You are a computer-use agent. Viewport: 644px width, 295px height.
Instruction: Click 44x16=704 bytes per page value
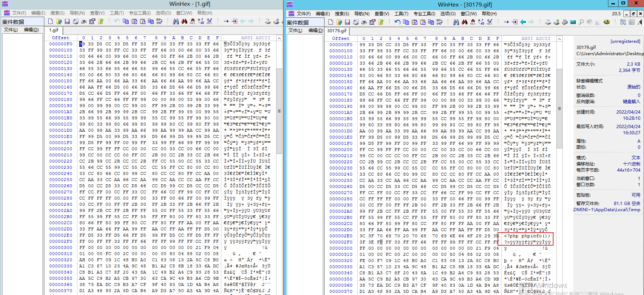(628, 170)
